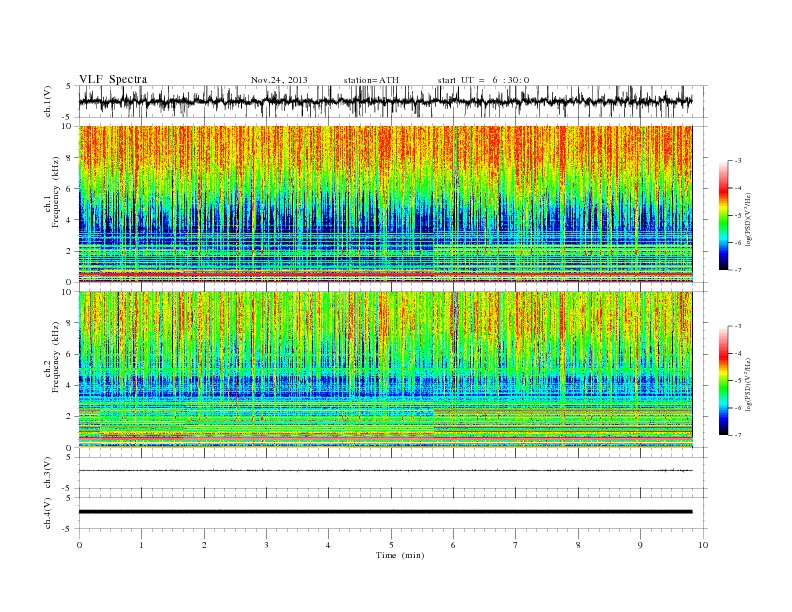This screenshot has height=612, width=792.
Task: Click the 'Time (min)' axis title
Action: [400, 555]
